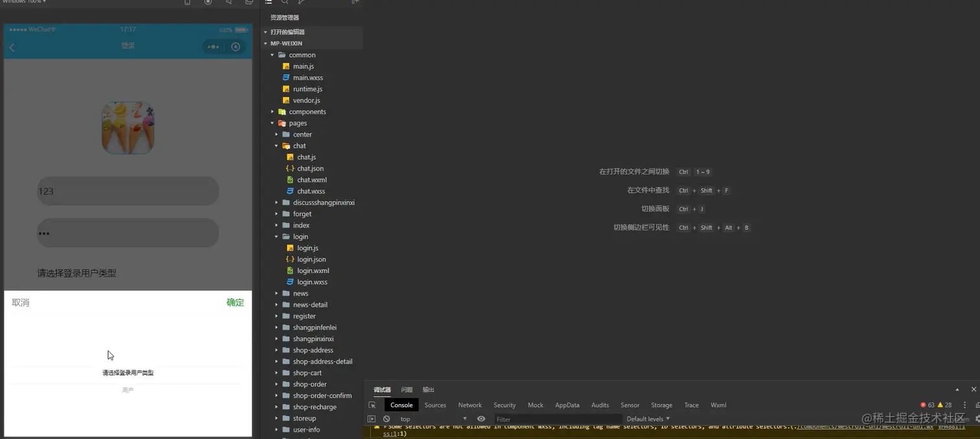Screen dimensions: 980x439
Task: Open login.json file
Action: click(311, 260)
